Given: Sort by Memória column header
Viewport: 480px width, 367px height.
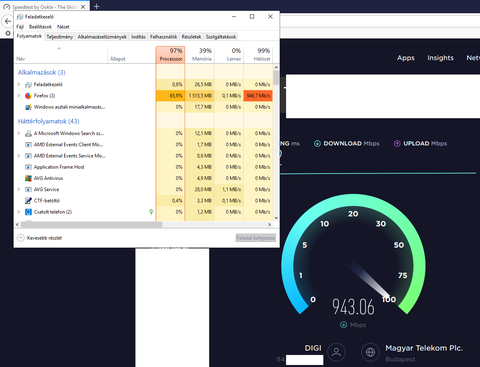Looking at the screenshot, I should click(200, 55).
